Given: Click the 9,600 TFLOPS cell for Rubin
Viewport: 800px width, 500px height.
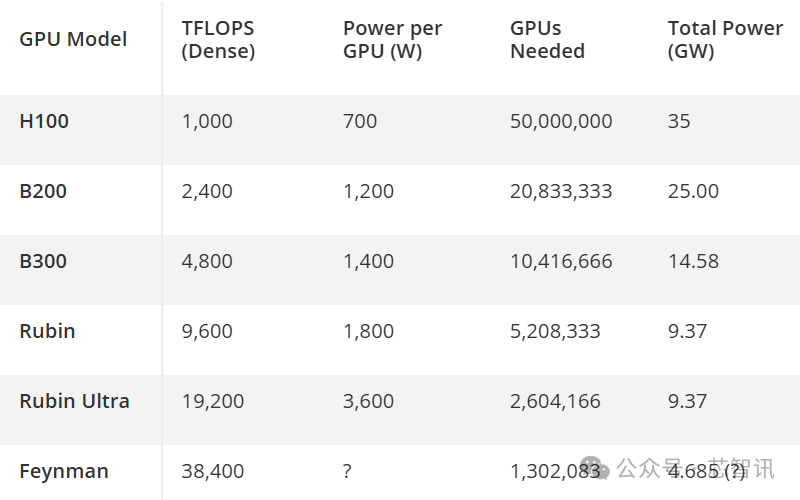Looking at the screenshot, I should 207,332.
